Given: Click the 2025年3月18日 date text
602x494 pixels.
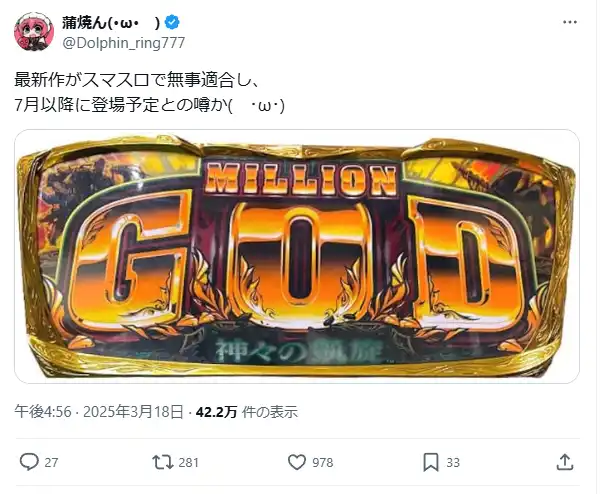Looking at the screenshot, I should tap(133, 412).
